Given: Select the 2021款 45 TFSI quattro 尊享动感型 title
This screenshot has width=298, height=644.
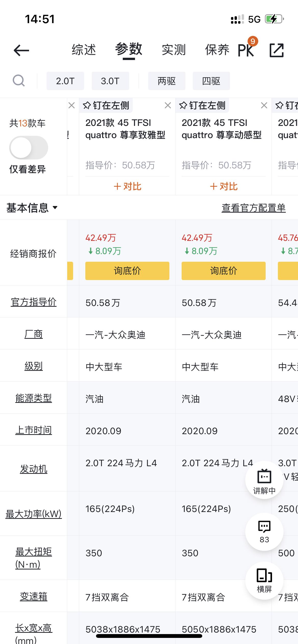Looking at the screenshot, I should click(222, 129).
